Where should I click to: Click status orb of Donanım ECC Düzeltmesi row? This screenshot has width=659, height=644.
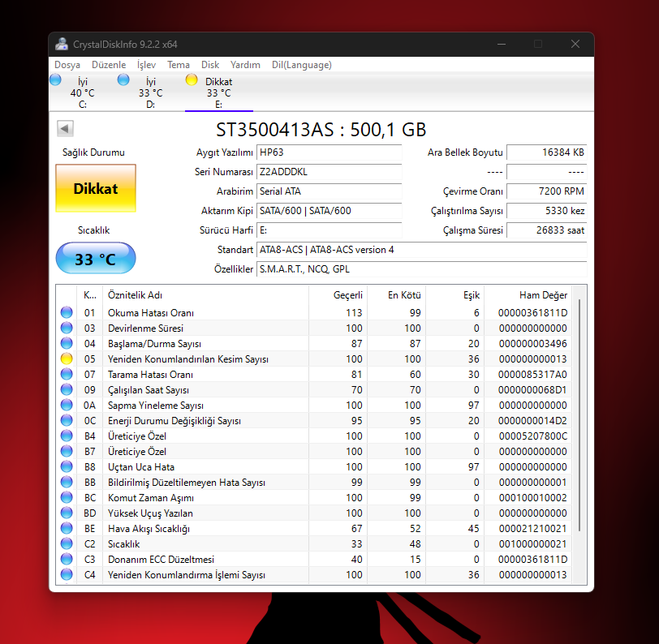67,559
